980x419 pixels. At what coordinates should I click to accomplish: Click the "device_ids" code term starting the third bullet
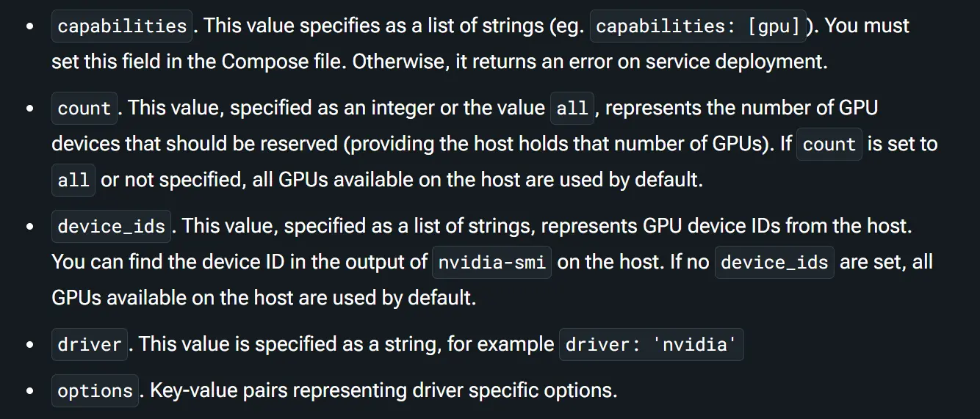[112, 226]
